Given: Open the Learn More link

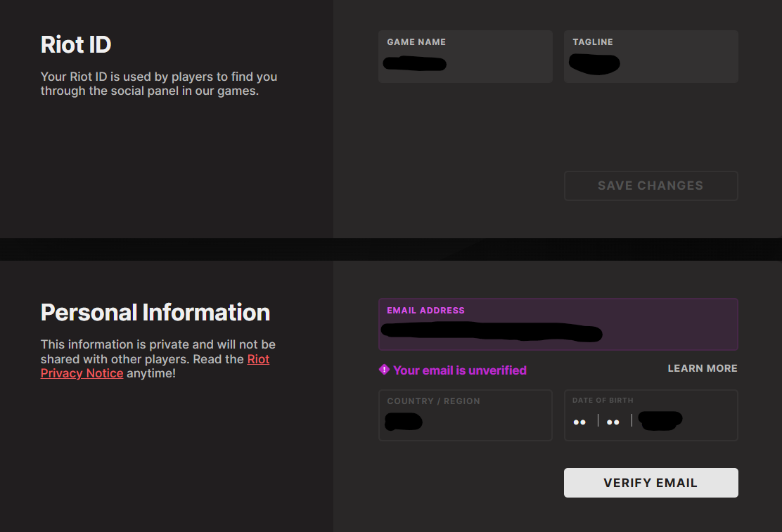Looking at the screenshot, I should pyautogui.click(x=703, y=368).
